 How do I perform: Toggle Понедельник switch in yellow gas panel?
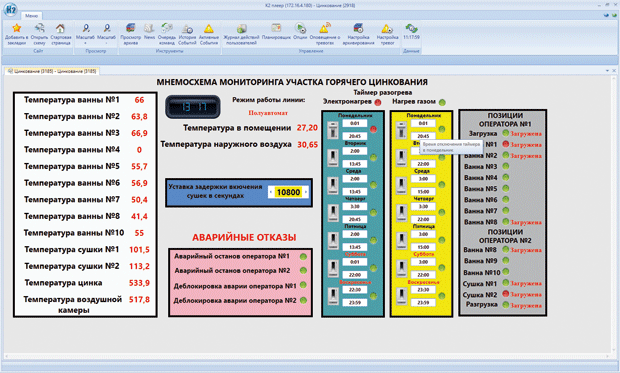click(401, 130)
